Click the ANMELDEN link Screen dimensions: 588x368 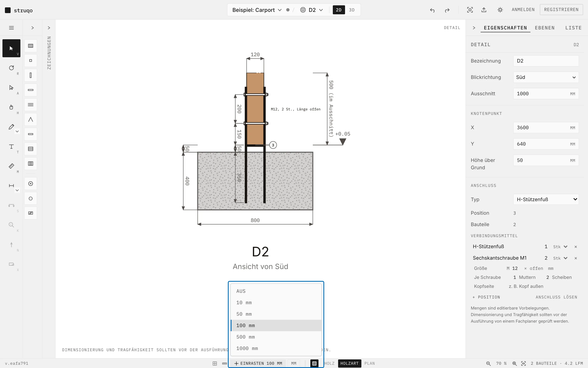(x=523, y=10)
